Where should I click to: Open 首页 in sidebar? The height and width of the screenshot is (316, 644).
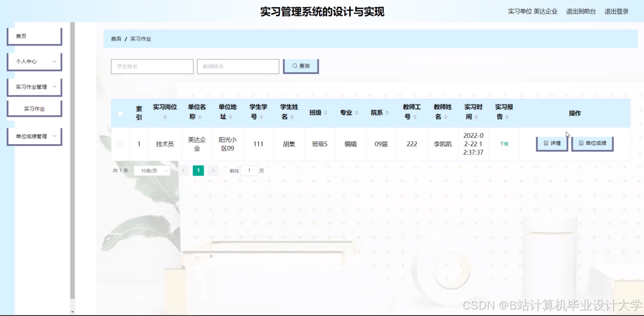click(34, 36)
